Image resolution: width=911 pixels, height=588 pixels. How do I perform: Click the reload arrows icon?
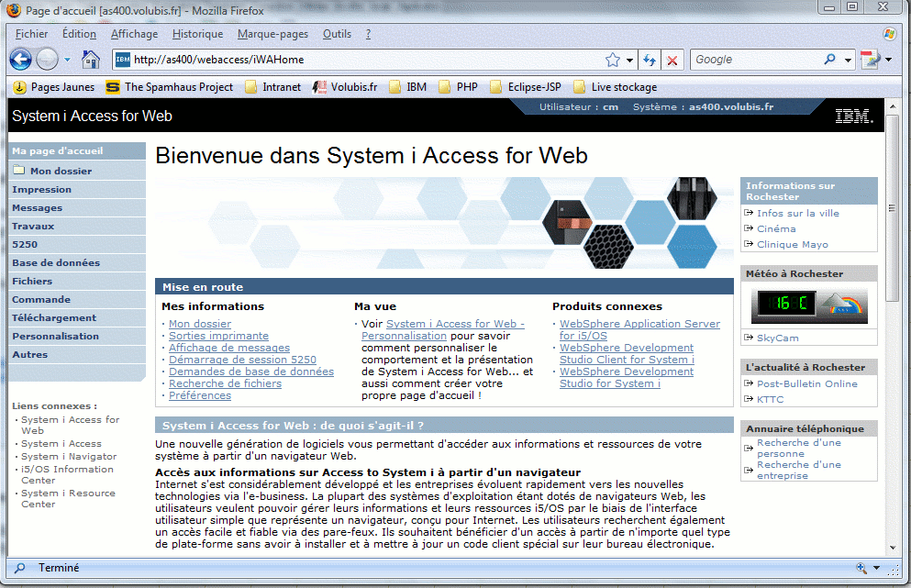650,60
